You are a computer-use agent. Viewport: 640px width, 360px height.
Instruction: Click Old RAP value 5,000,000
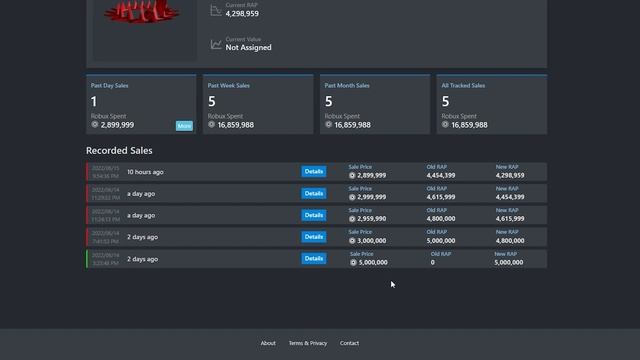pos(441,241)
